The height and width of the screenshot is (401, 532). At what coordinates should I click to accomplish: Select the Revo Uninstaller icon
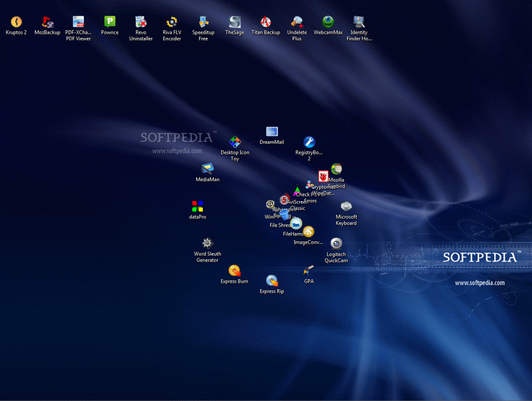pos(141,22)
